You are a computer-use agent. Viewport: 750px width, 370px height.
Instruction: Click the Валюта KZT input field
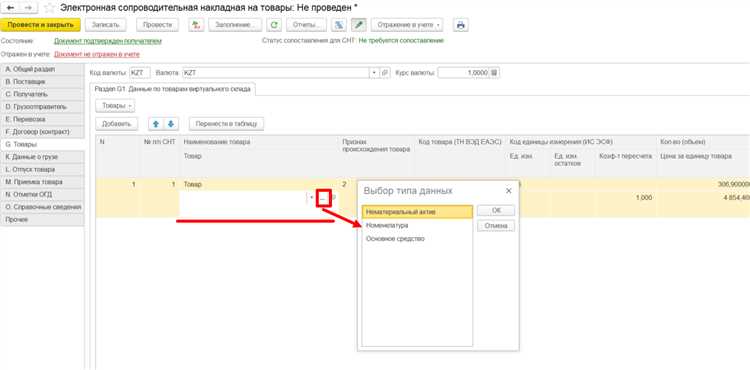pos(276,73)
